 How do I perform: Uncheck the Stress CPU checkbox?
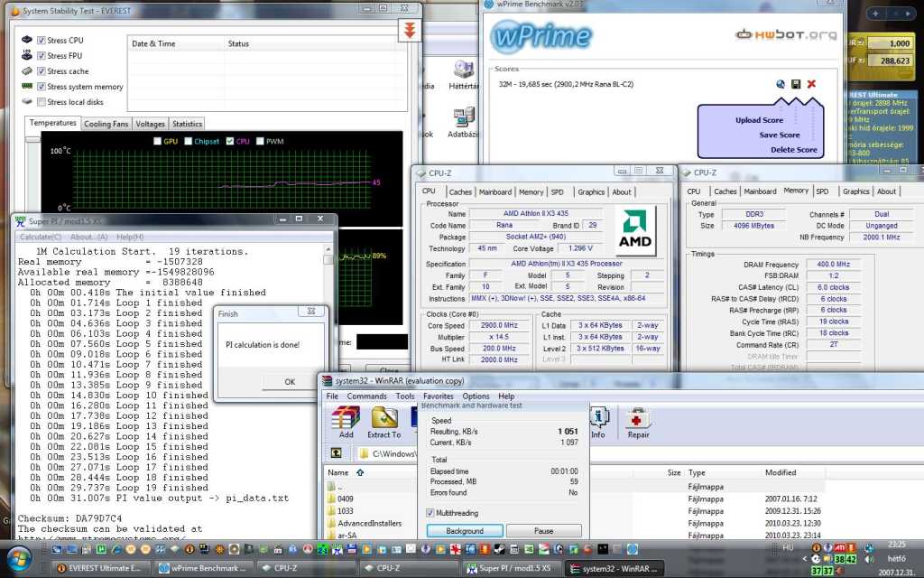(x=42, y=40)
